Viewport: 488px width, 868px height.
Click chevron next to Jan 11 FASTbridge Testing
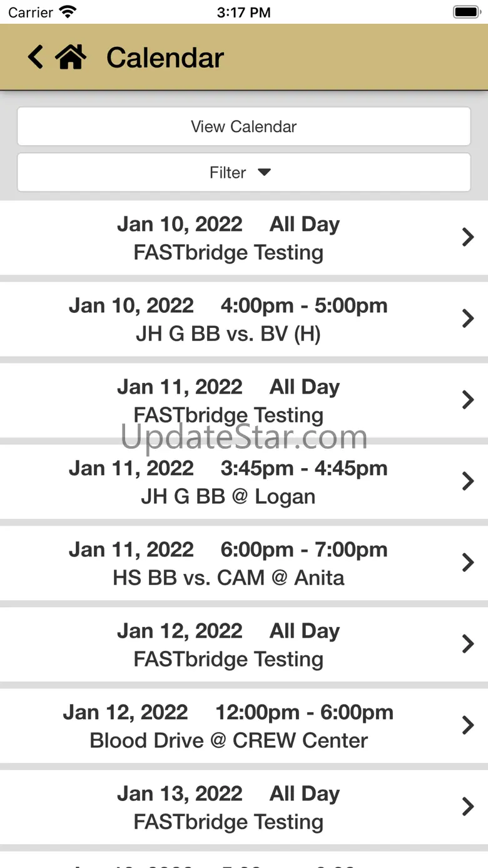point(467,401)
